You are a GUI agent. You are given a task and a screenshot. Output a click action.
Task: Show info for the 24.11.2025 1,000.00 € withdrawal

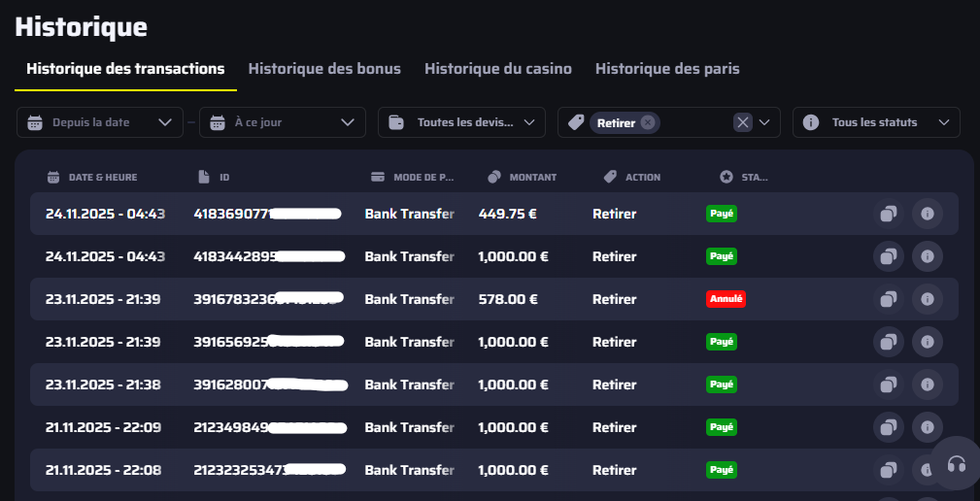928,256
